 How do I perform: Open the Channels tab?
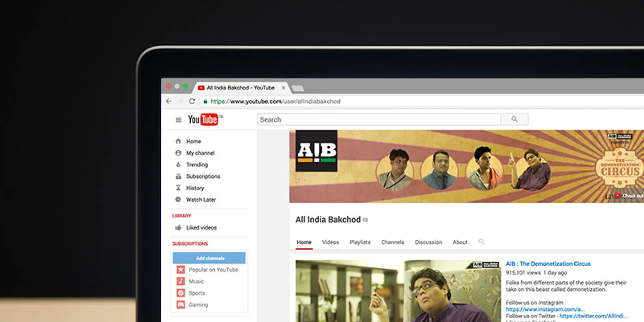point(392,242)
